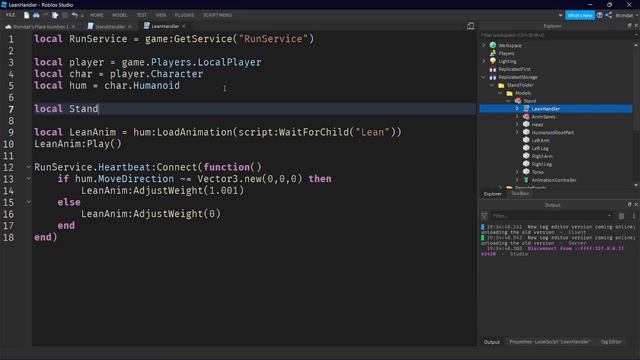640x360 pixels.
Task: Click the help question mark icon
Action: 600,15
